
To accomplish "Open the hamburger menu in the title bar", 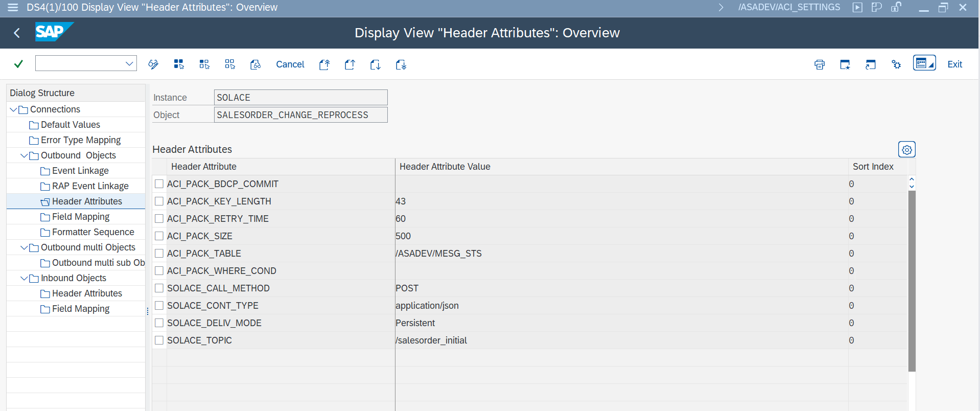I will point(13,7).
